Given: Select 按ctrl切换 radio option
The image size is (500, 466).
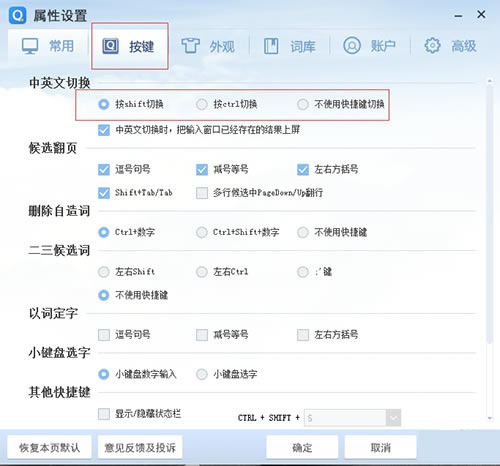Looking at the screenshot, I should click(x=201, y=104).
